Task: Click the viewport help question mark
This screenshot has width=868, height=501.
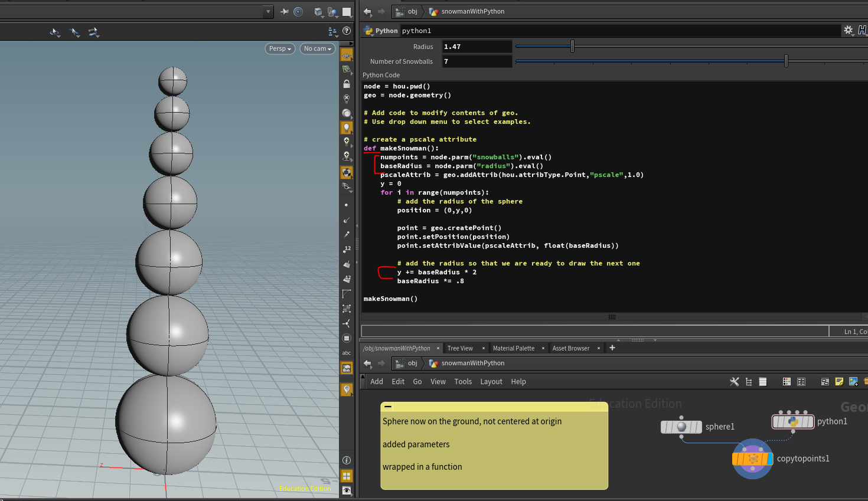Action: (x=347, y=31)
